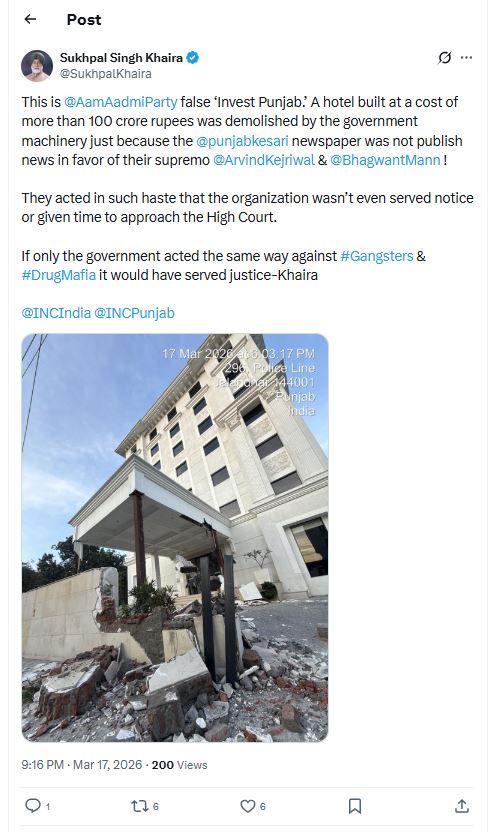
Task: Open the @INCPunjab mention
Action: [134, 313]
